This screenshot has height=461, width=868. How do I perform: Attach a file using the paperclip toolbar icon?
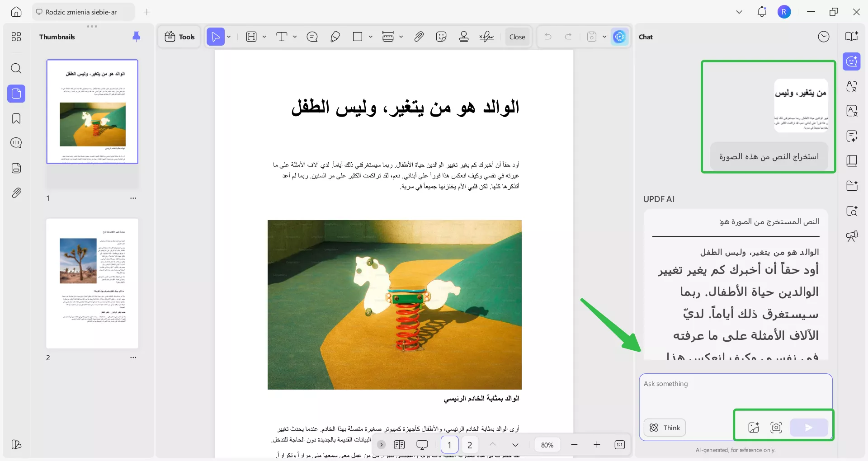coord(419,37)
